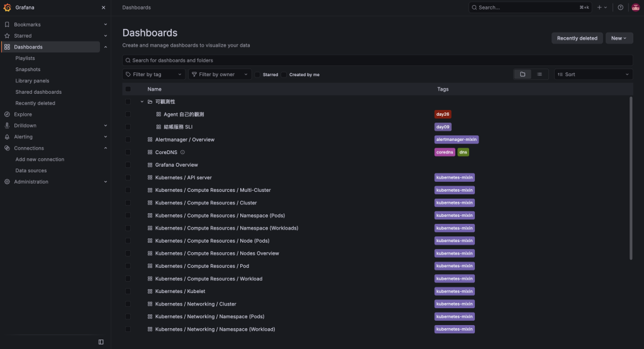Click the Grafana logo icon
The image size is (644, 349).
click(7, 8)
